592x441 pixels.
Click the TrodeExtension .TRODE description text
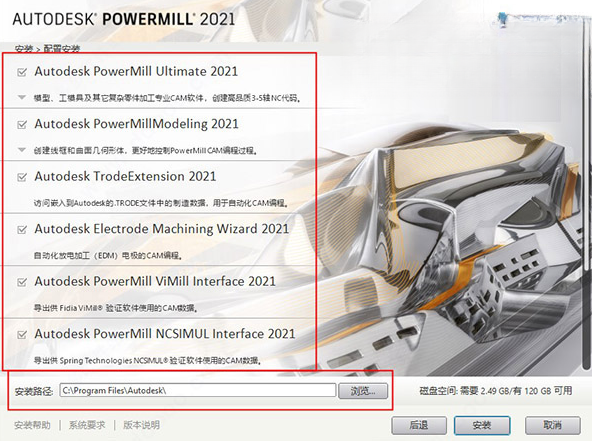(162, 203)
